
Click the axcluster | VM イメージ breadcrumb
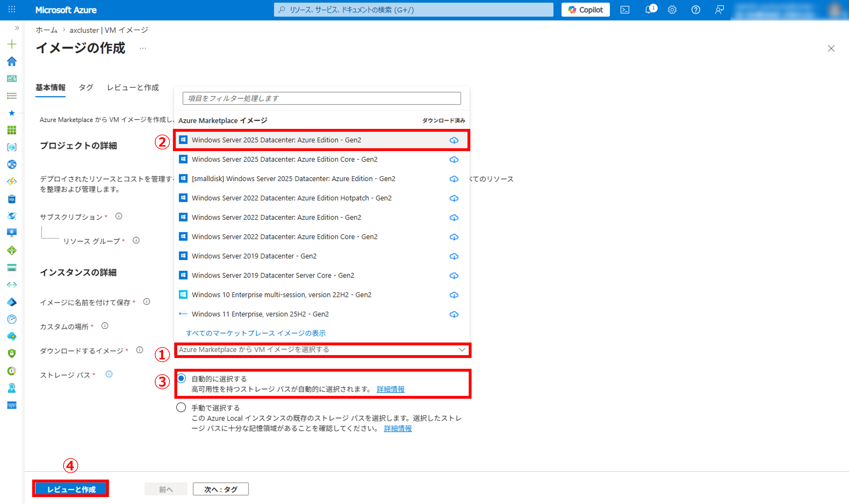[109, 30]
